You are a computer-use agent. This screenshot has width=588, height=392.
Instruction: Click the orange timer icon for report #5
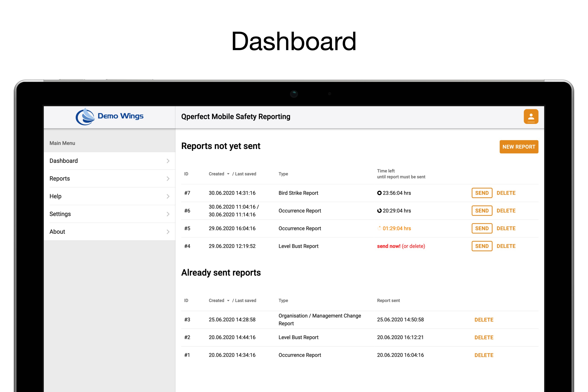379,228
